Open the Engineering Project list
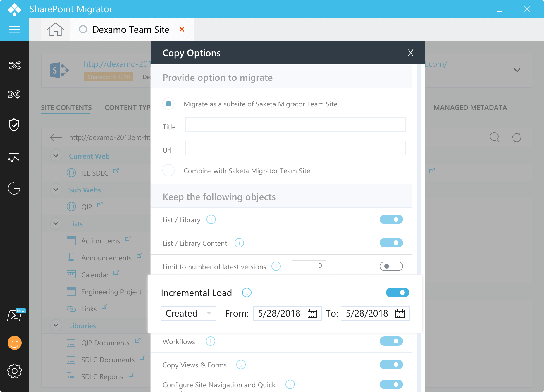This screenshot has height=392, width=544. point(111,292)
